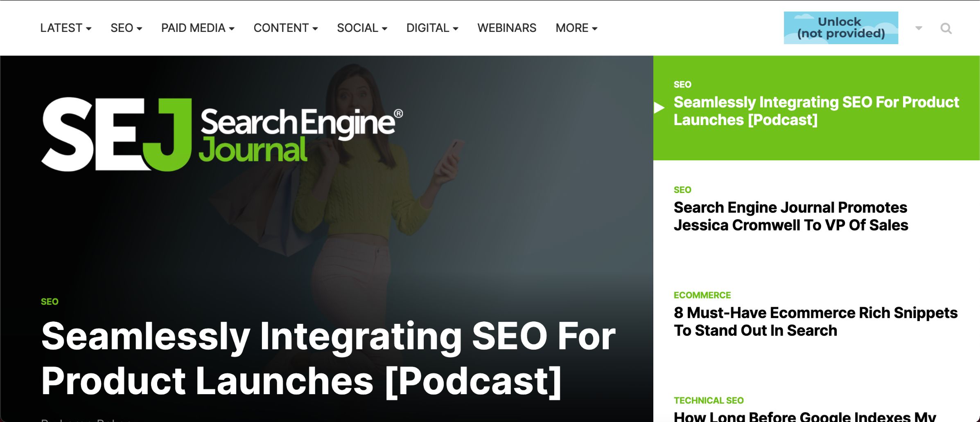Open Jessica Cromwell VP Of Sales article

[791, 216]
